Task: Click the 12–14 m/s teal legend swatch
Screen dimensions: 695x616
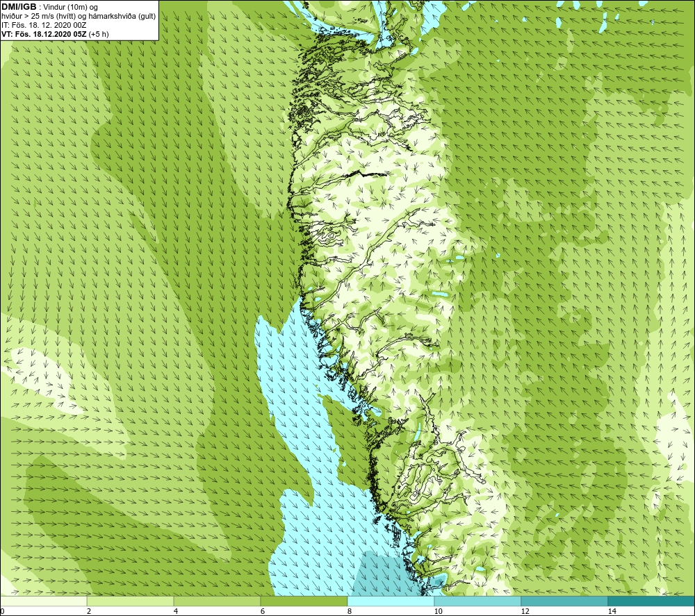Action: 564,601
